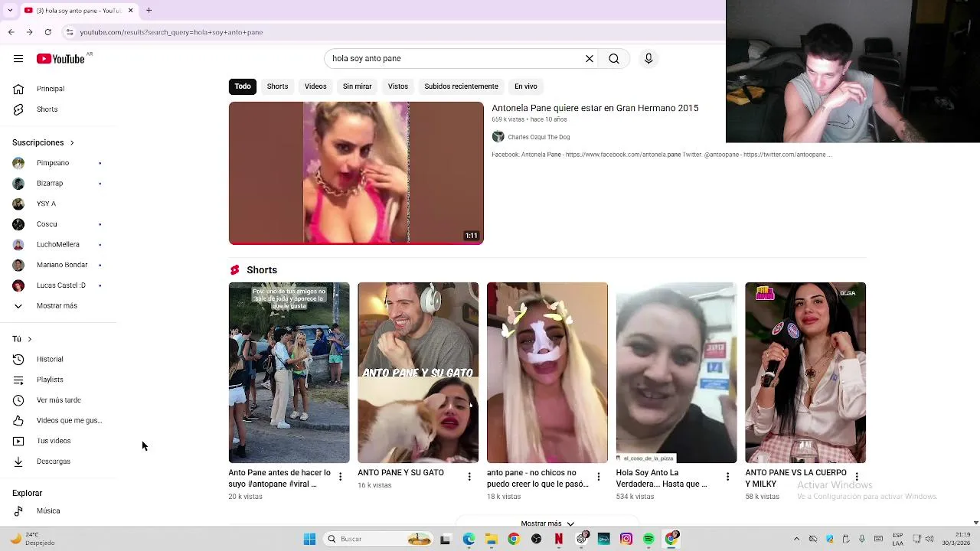Close the YouTube browser tab

[x=130, y=11]
